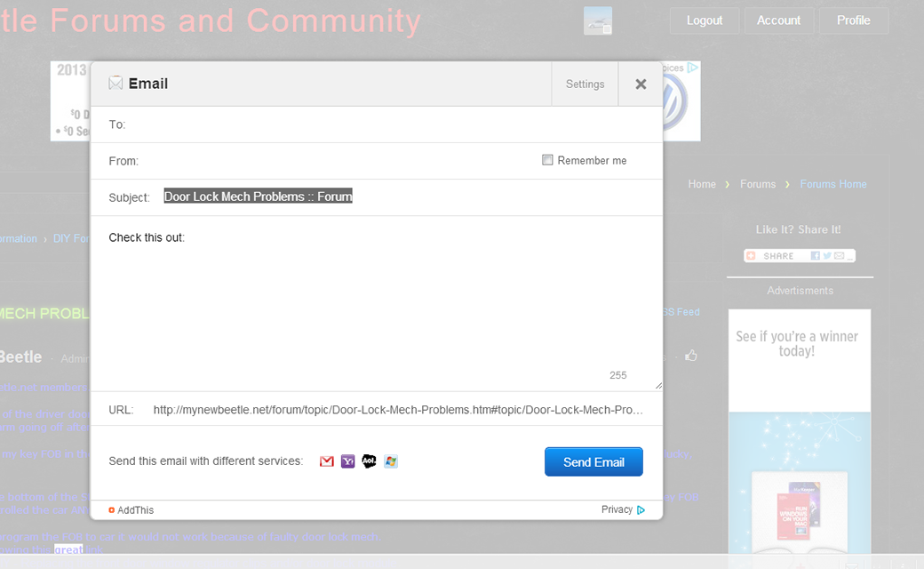This screenshot has height=569, width=924.
Task: Open the Forums Home breadcrumb link
Action: (x=833, y=184)
